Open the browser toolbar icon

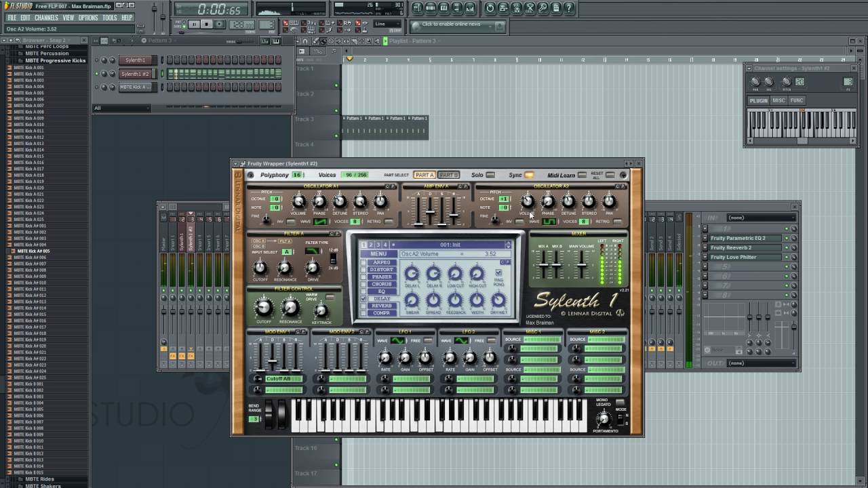[456, 8]
